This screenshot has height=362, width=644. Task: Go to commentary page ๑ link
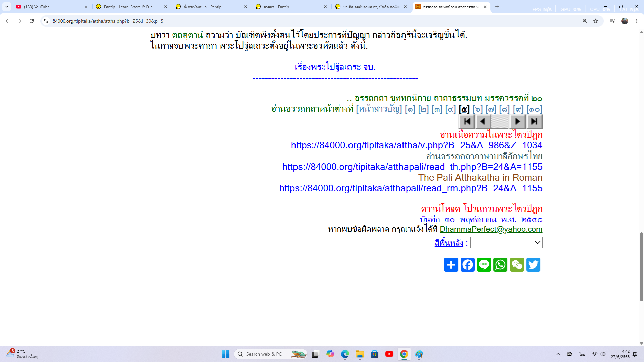coord(410,109)
